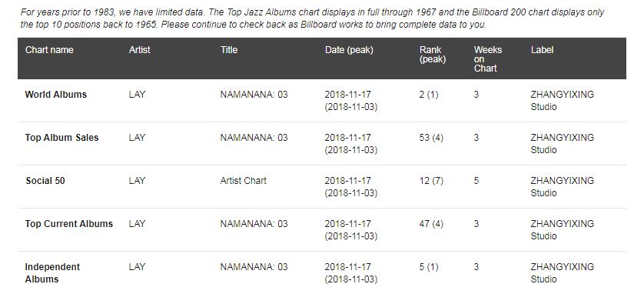
Task: Click the Rank (peak) column header
Action: (433, 55)
